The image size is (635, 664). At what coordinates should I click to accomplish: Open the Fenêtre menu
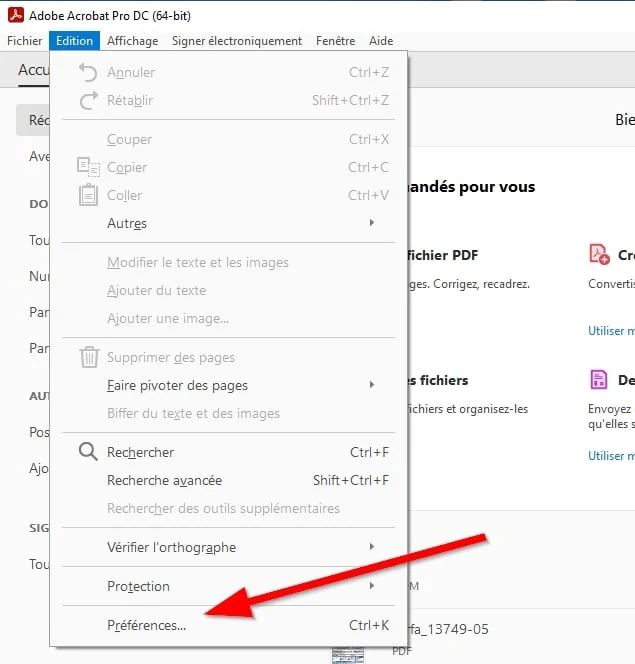[x=335, y=41]
